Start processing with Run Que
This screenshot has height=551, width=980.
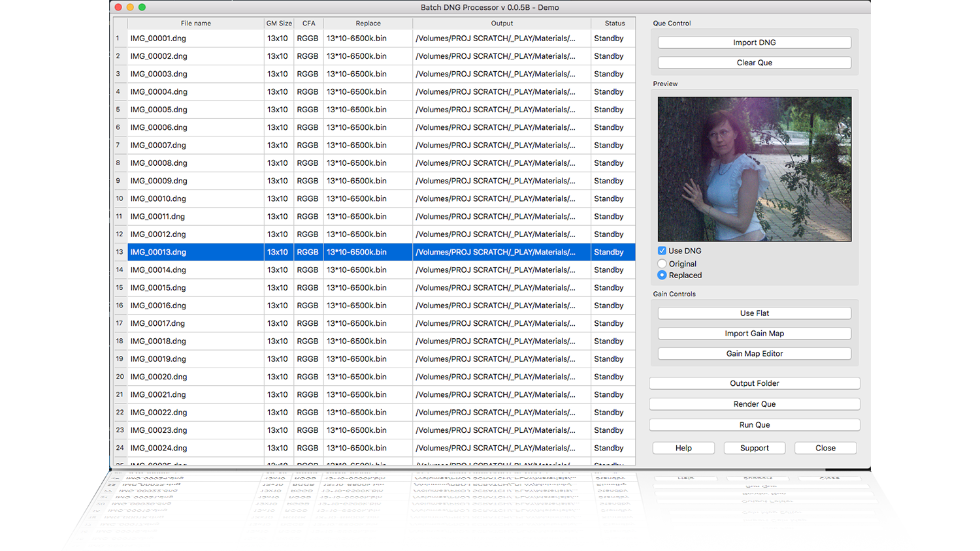754,425
